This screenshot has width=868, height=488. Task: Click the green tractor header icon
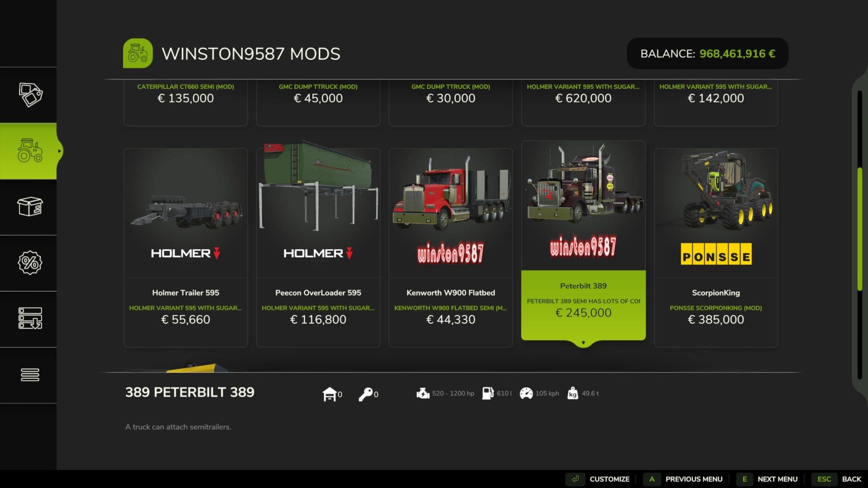pyautogui.click(x=138, y=53)
